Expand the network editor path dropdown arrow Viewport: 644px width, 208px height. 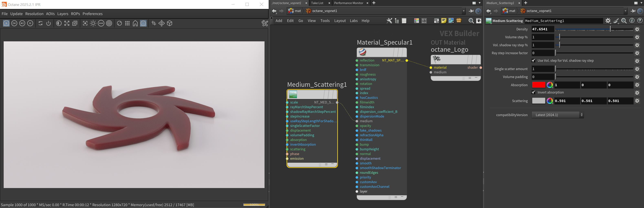tap(463, 11)
